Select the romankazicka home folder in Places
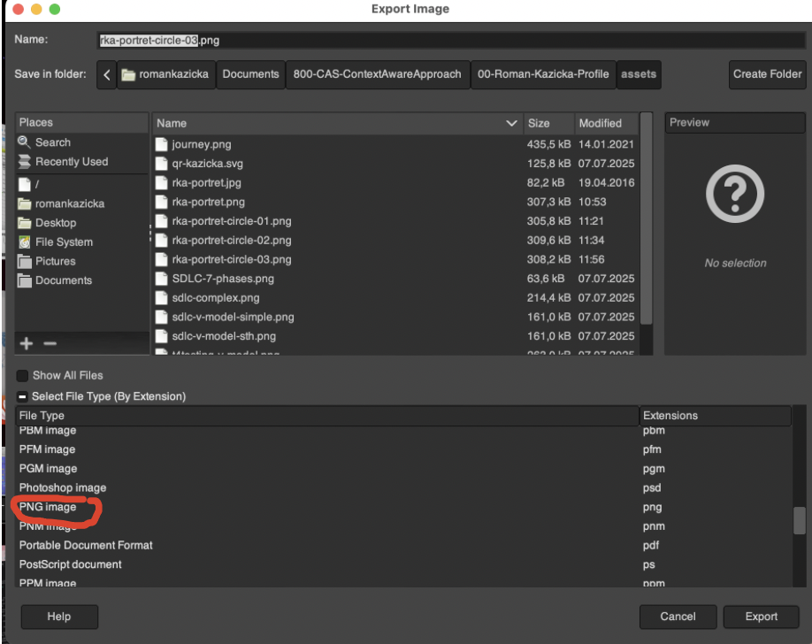Image resolution: width=812 pixels, height=644 pixels. pos(69,203)
